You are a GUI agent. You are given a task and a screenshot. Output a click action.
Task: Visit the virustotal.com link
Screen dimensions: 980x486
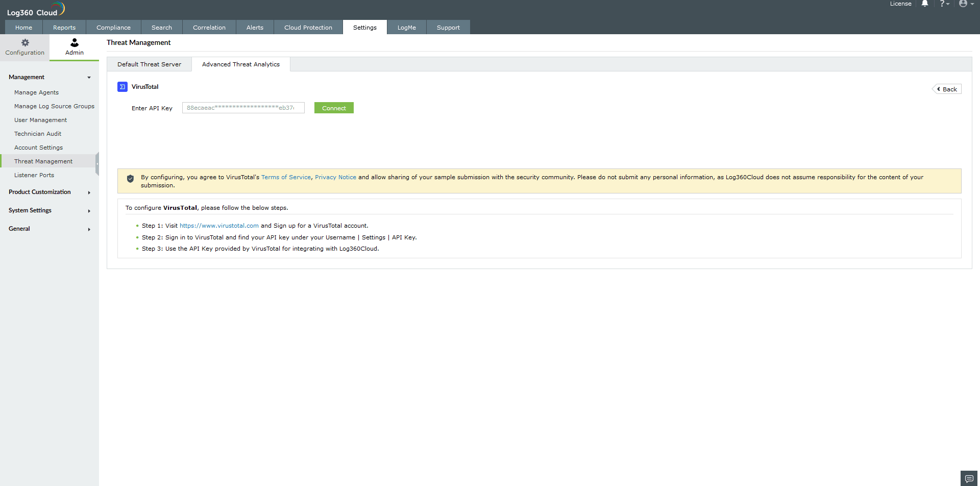(219, 225)
